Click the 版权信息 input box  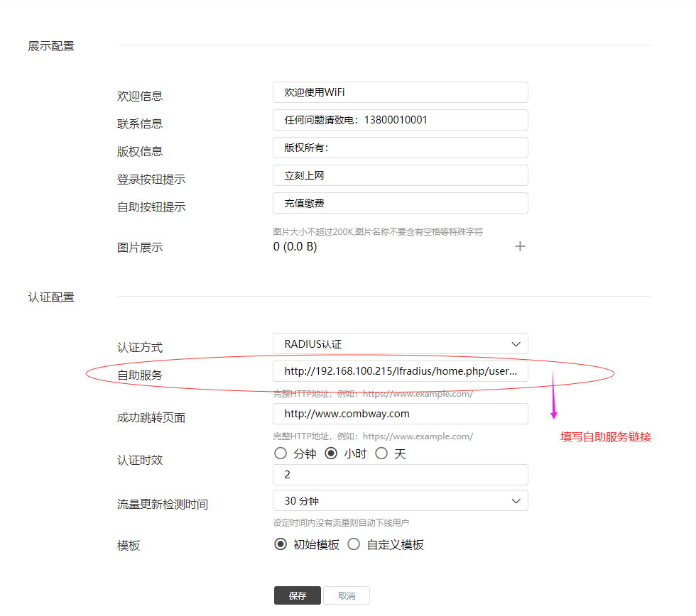[400, 148]
